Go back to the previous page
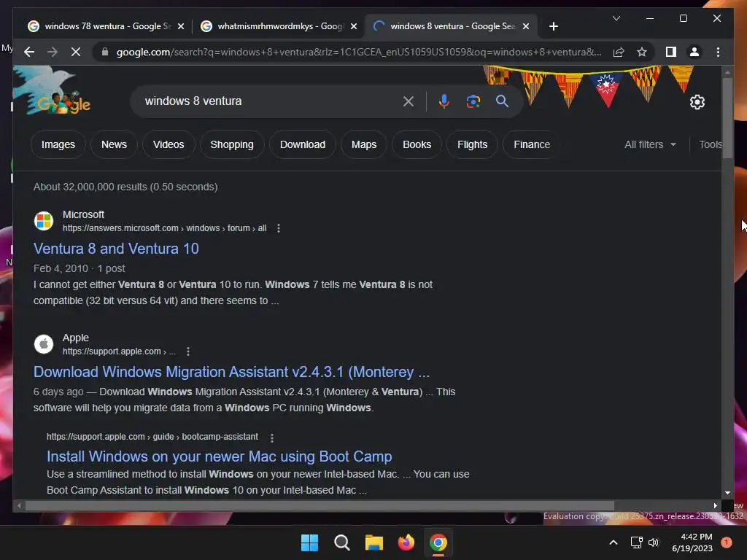Viewport: 747px width, 560px height. click(x=29, y=52)
